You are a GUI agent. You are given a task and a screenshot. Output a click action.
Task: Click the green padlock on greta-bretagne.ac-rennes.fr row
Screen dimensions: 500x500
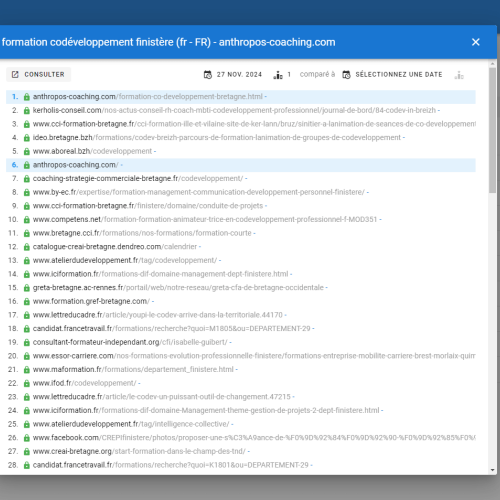(27, 288)
